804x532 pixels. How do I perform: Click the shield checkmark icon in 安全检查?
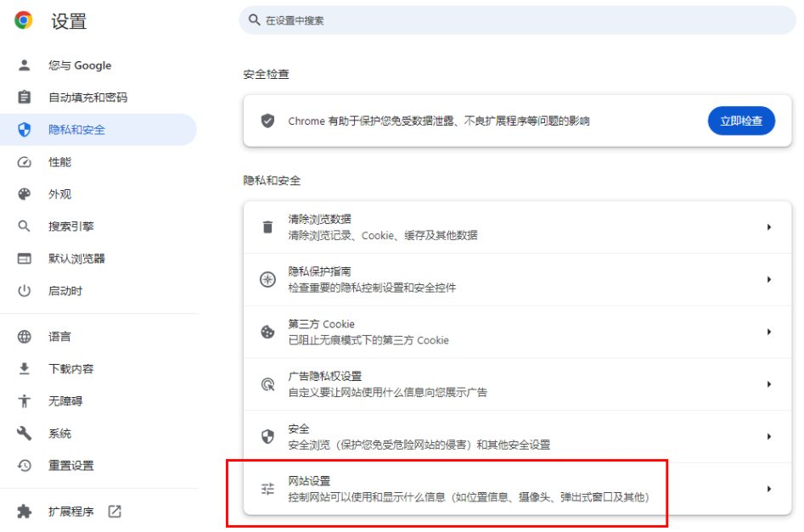267,121
